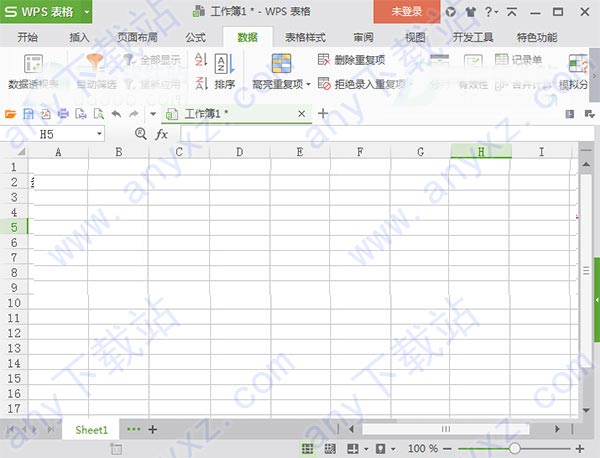
Task: Open the Sort (排序) dialog
Action: coord(224,72)
